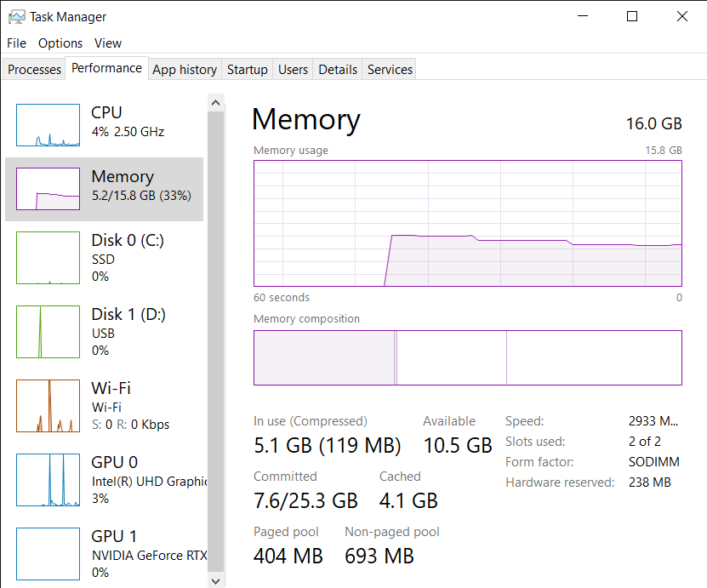Open the View menu
The image size is (707, 588).
pos(108,43)
